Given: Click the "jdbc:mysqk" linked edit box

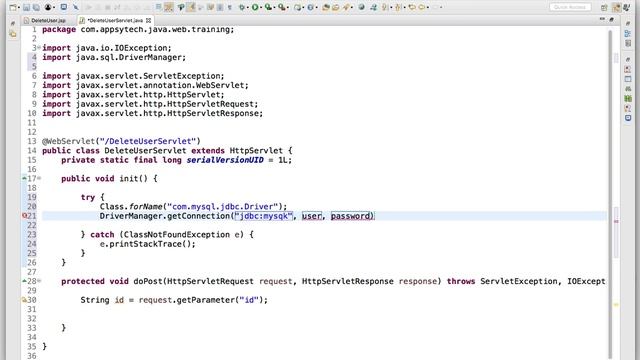Looking at the screenshot, I should point(264,216).
